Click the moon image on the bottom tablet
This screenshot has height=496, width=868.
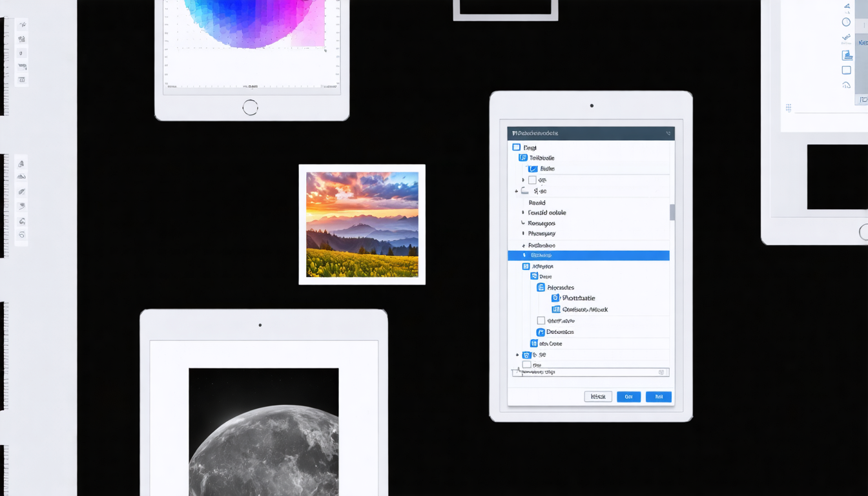point(263,431)
